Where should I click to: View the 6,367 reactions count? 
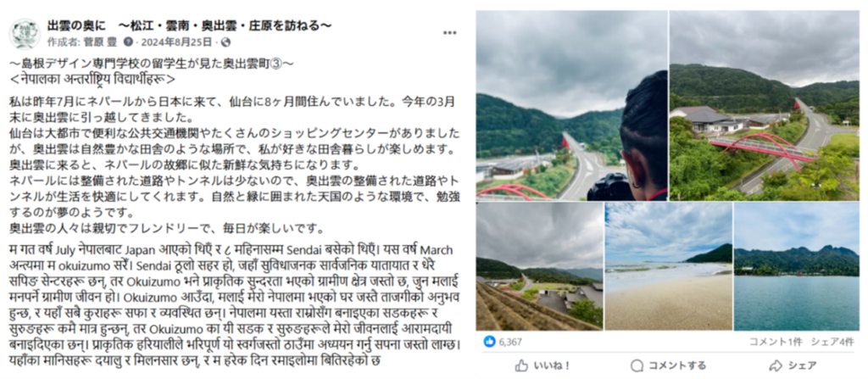tap(509, 343)
